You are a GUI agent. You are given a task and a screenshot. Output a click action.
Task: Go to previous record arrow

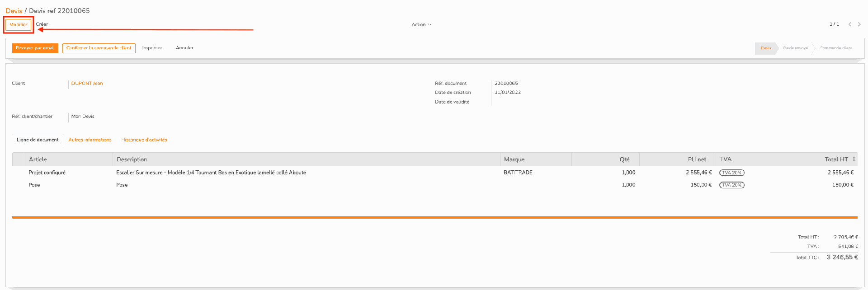850,24
